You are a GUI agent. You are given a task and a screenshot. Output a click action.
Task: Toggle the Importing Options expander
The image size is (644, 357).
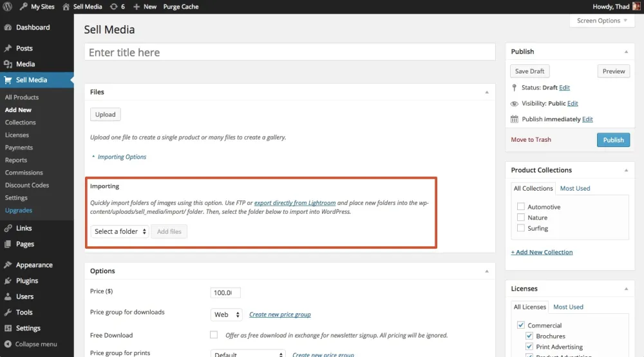(x=119, y=157)
